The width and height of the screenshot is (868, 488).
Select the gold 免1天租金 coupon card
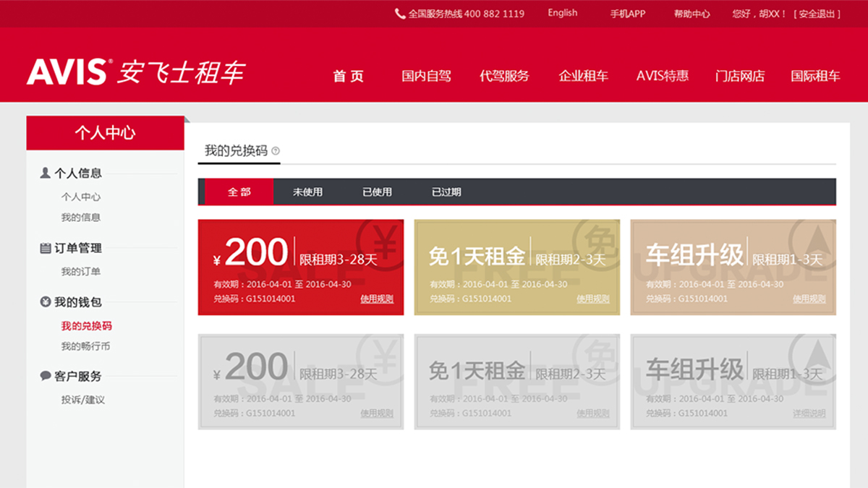[516, 267]
